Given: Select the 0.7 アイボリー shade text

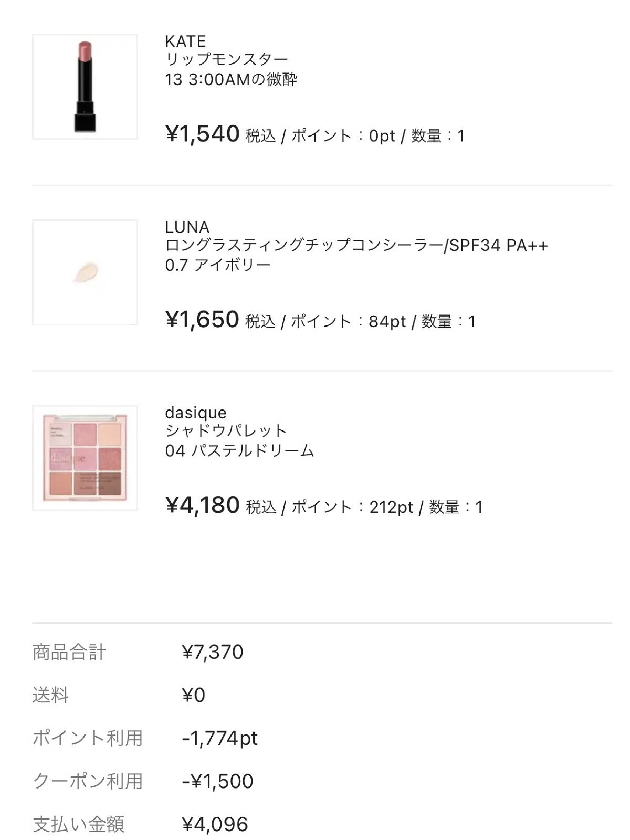Looking at the screenshot, I should (x=217, y=265).
